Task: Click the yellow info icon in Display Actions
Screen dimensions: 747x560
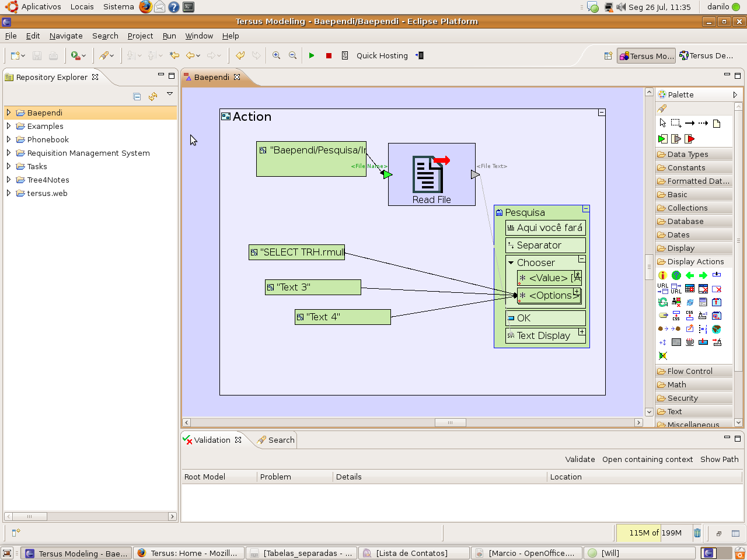Action: 662,275
